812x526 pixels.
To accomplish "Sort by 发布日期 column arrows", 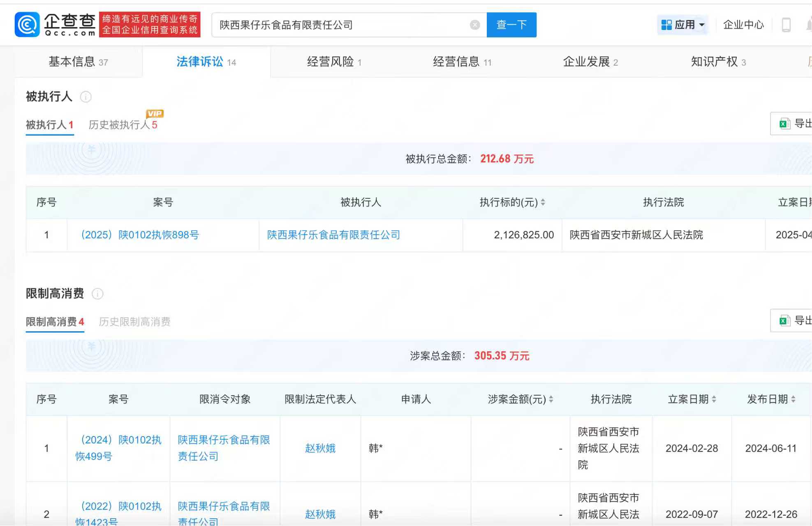I will pyautogui.click(x=793, y=399).
